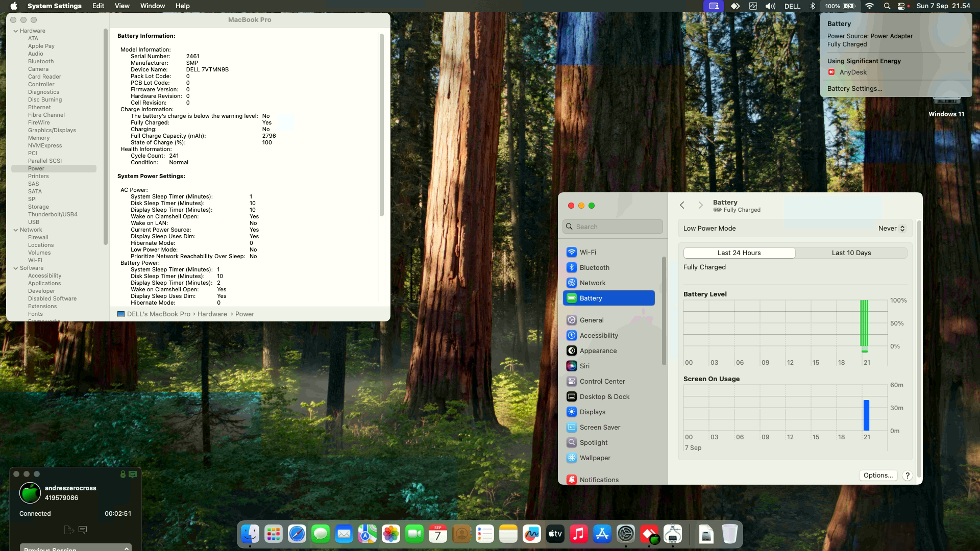Click the volume icon in the menu bar
The width and height of the screenshot is (980, 551).
point(771,6)
